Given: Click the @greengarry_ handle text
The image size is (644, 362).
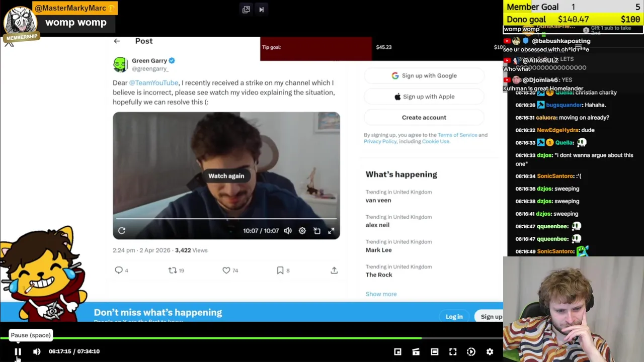Looking at the screenshot, I should pos(150,69).
